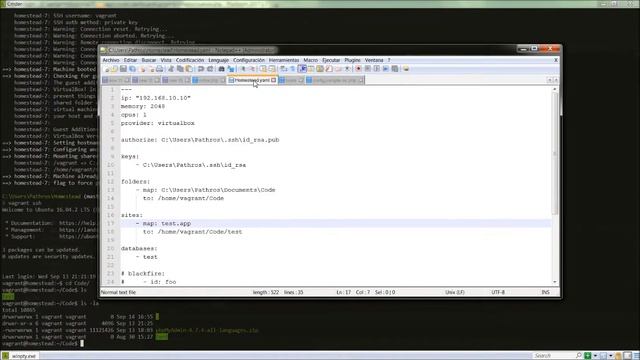
Task: Toggle synchronized vertical scrolling icon
Action: [x=263, y=69]
